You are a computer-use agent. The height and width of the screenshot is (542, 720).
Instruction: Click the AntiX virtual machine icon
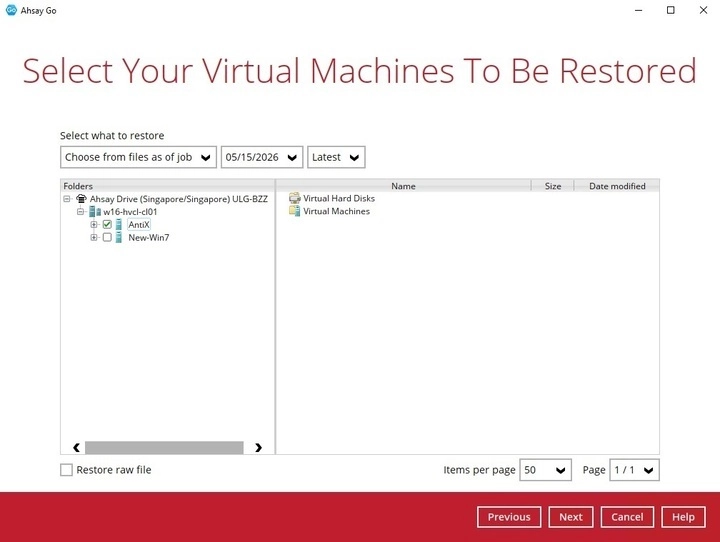tap(118, 225)
